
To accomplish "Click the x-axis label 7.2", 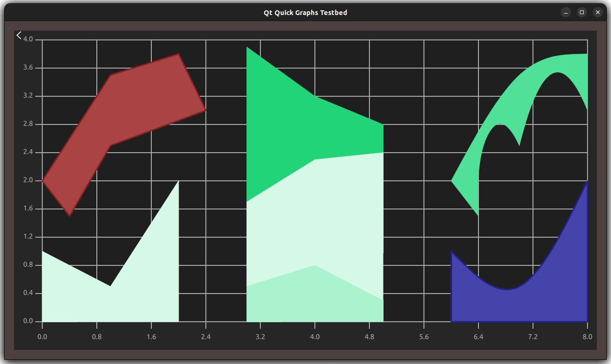I will tap(533, 337).
